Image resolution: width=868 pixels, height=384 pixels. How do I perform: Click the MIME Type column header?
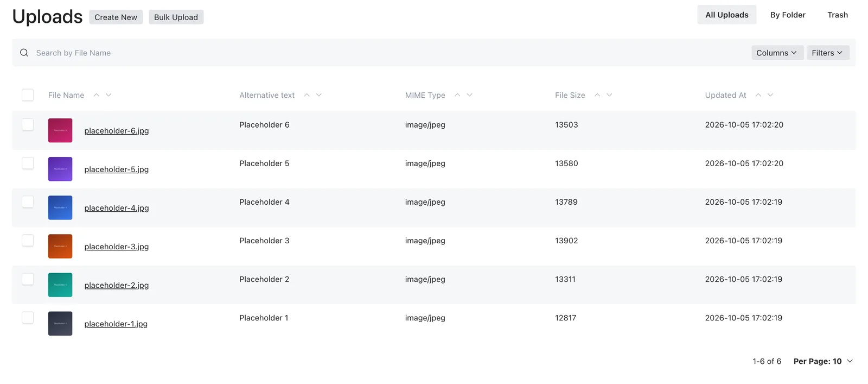click(425, 95)
